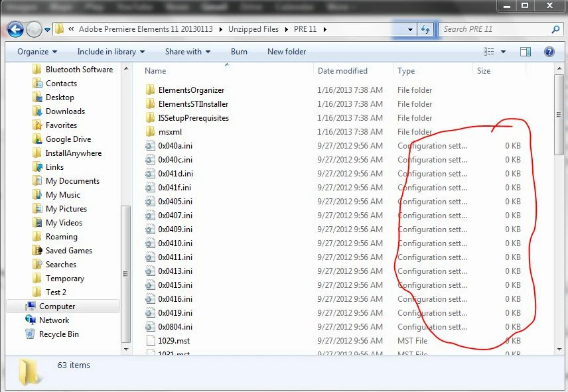Open the Organize menu
Screen dimensions: 568x392
37,52
